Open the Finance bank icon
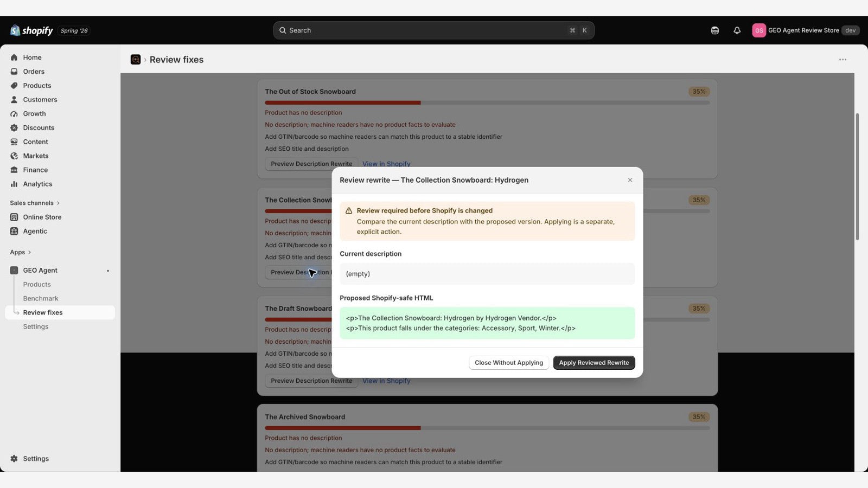868x488 pixels. (x=14, y=170)
